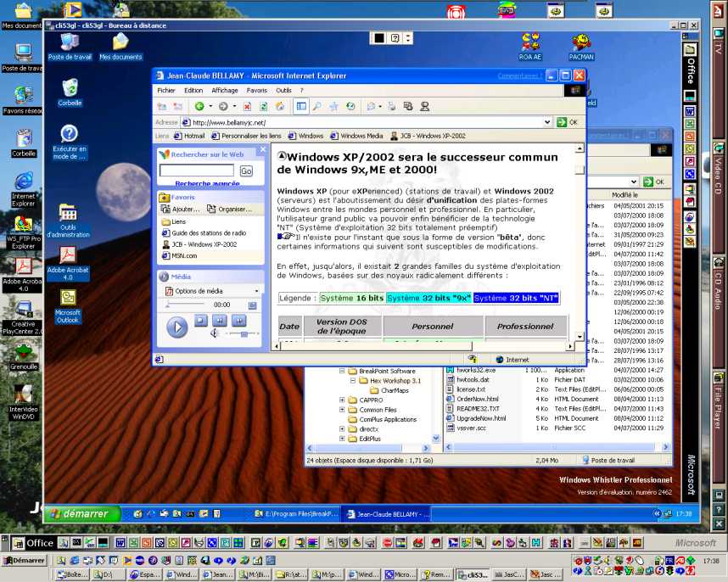Refresh the page using the IE toolbar icon
Image resolution: width=728 pixels, height=582 pixels.
click(263, 107)
